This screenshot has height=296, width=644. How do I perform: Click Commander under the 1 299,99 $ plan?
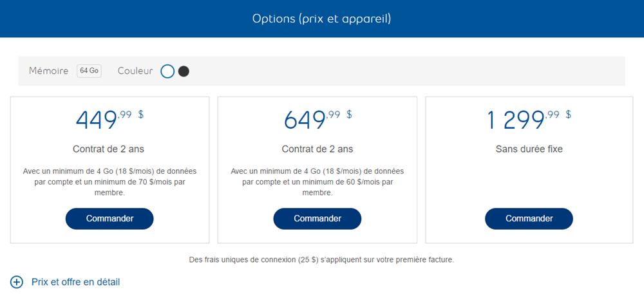(529, 219)
